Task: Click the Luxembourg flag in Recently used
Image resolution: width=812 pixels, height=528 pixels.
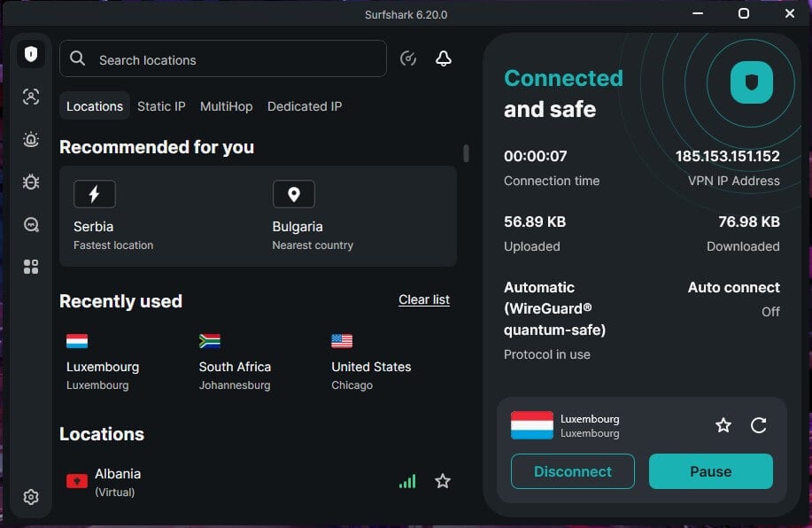Action: click(x=77, y=341)
